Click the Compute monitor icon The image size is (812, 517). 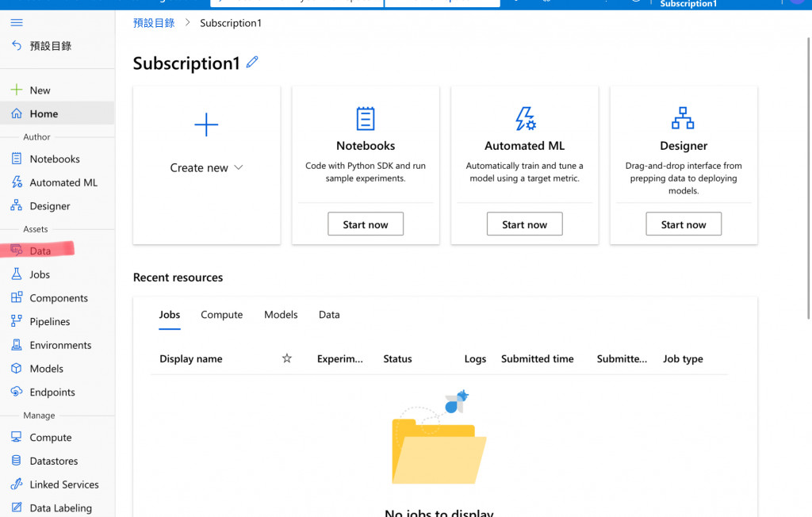(x=17, y=437)
